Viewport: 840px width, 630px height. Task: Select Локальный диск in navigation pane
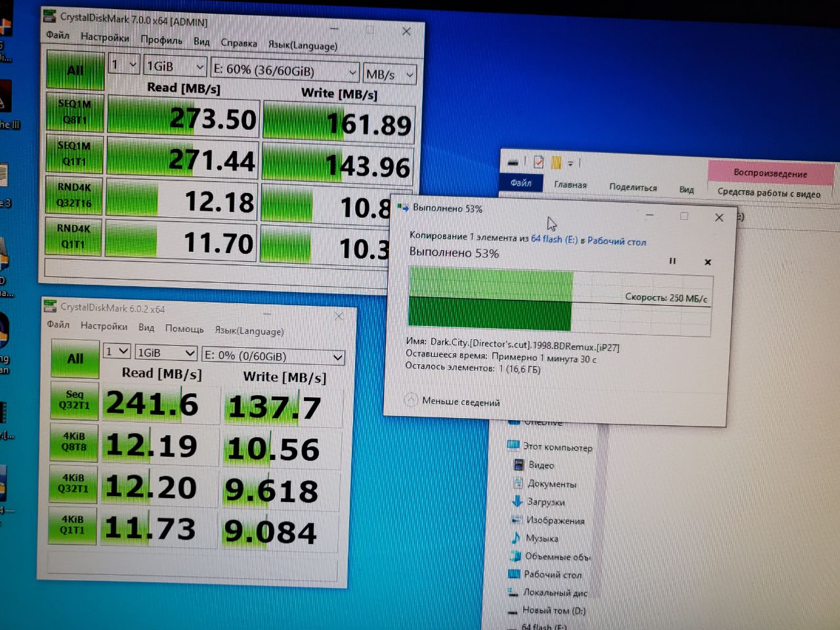pyautogui.click(x=547, y=592)
